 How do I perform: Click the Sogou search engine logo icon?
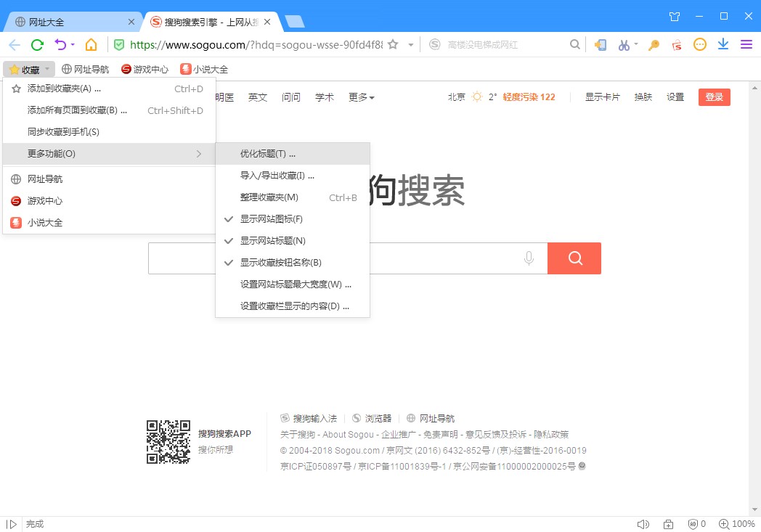coord(435,44)
